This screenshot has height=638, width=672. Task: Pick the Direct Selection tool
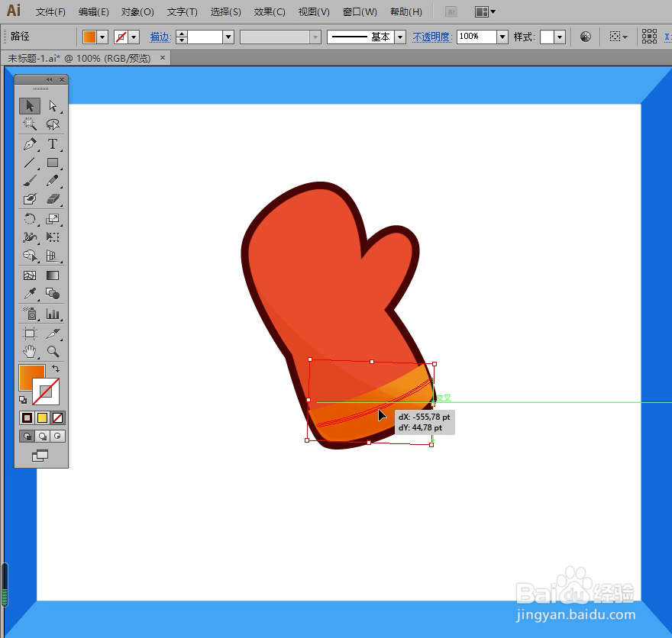pos(53,106)
